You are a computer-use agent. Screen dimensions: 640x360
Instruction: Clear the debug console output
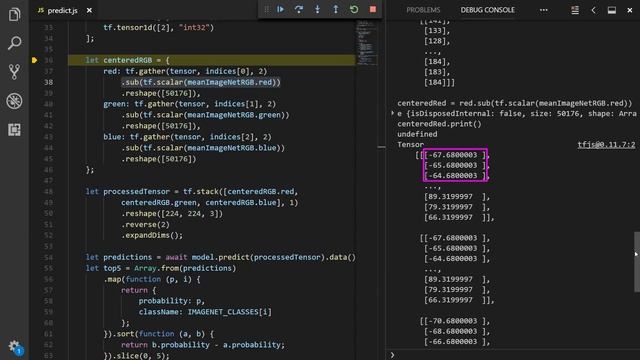point(575,10)
